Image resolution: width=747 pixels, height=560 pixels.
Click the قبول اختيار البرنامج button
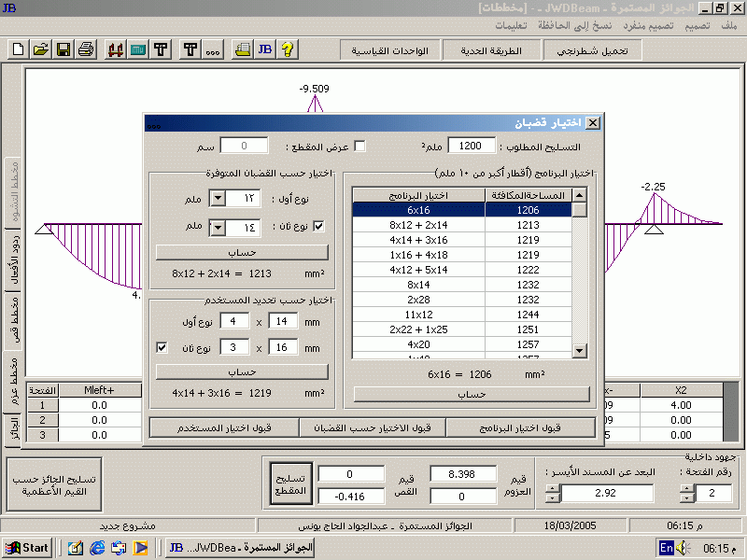[520, 427]
